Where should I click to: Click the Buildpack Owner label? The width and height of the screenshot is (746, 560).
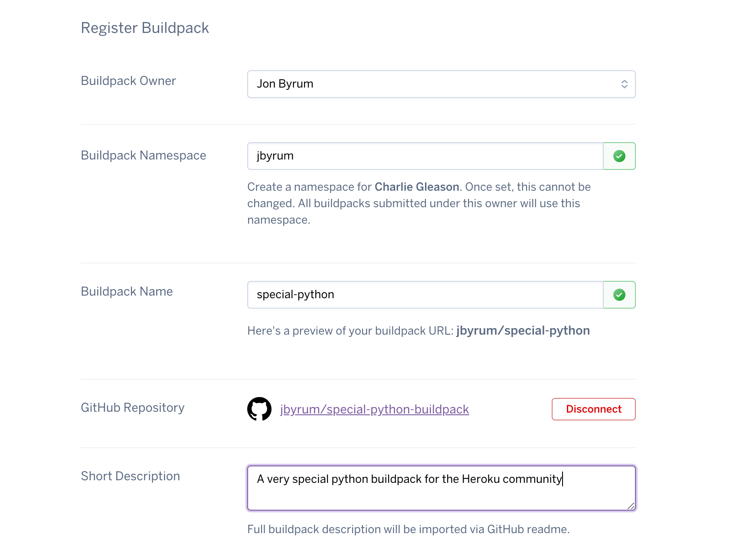click(x=128, y=81)
